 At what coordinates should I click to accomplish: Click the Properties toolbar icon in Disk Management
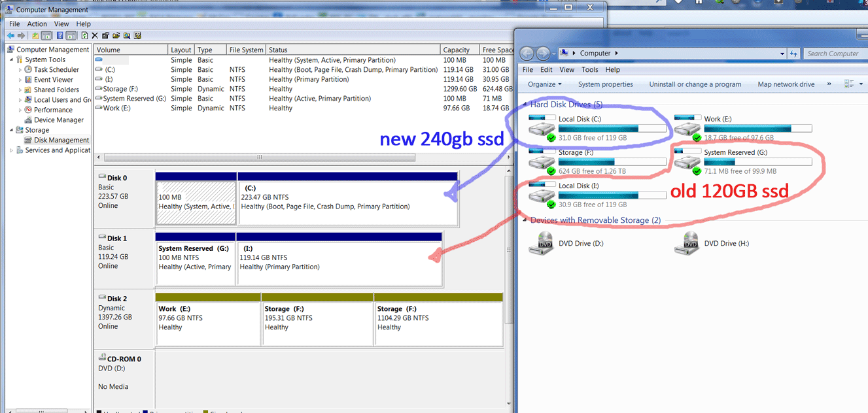107,35
